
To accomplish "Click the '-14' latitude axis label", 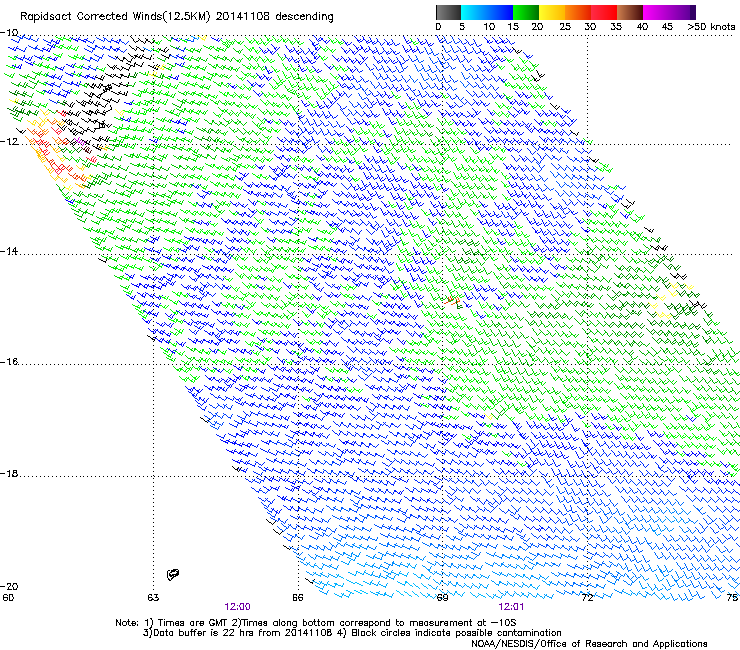I will click(x=9, y=251).
